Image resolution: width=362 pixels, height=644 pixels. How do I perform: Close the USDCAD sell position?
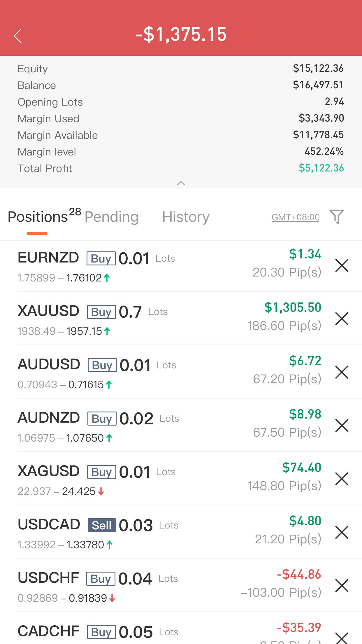coord(342,532)
